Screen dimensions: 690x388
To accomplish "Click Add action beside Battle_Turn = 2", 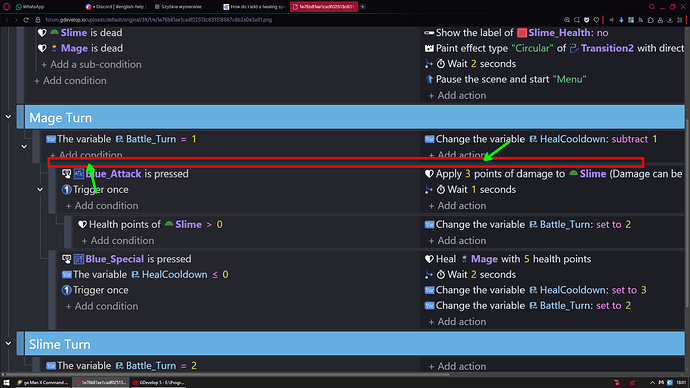I will pos(457,366).
